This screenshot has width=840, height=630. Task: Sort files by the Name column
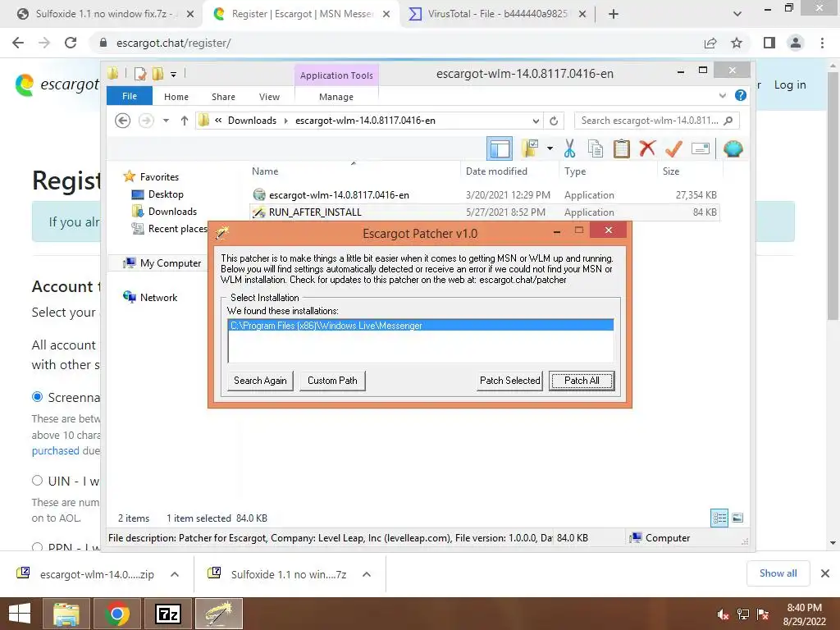265,171
